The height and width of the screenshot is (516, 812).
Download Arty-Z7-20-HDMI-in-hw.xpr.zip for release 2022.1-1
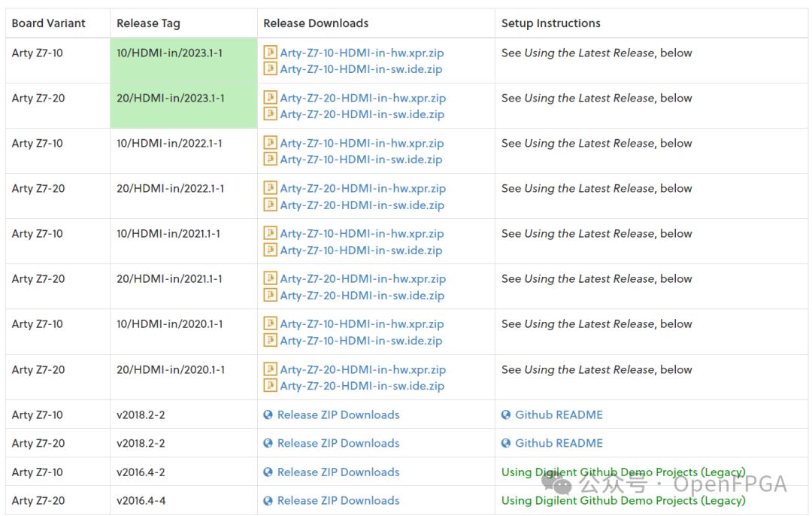click(x=362, y=188)
